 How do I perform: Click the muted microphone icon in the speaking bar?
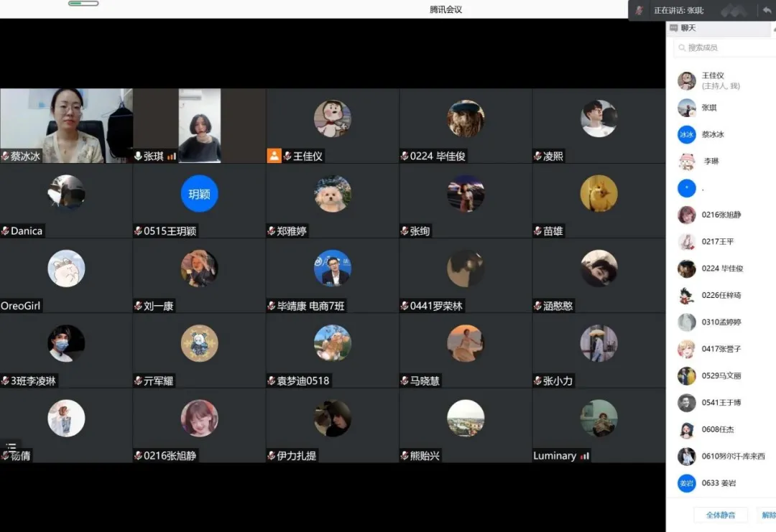(639, 10)
